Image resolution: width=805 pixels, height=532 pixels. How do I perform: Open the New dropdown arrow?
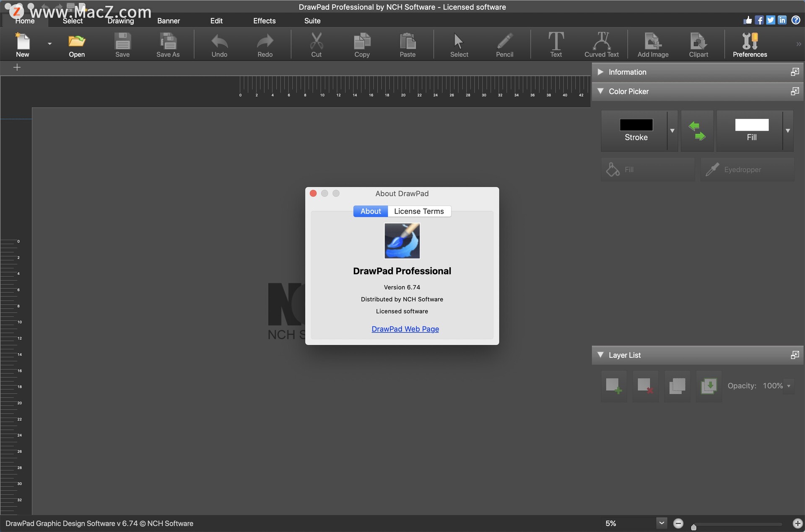pyautogui.click(x=49, y=44)
